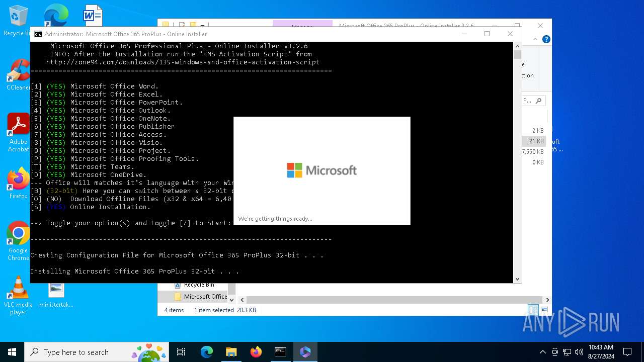Click the taskbar clock showing 10:43 AM
Viewport: 644px width, 362px height.
[601, 352]
